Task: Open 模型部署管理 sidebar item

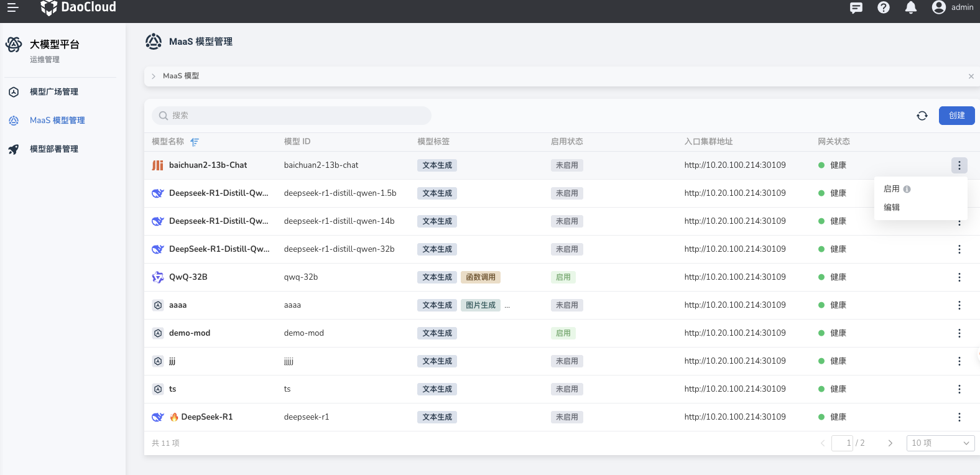Action: pos(54,149)
